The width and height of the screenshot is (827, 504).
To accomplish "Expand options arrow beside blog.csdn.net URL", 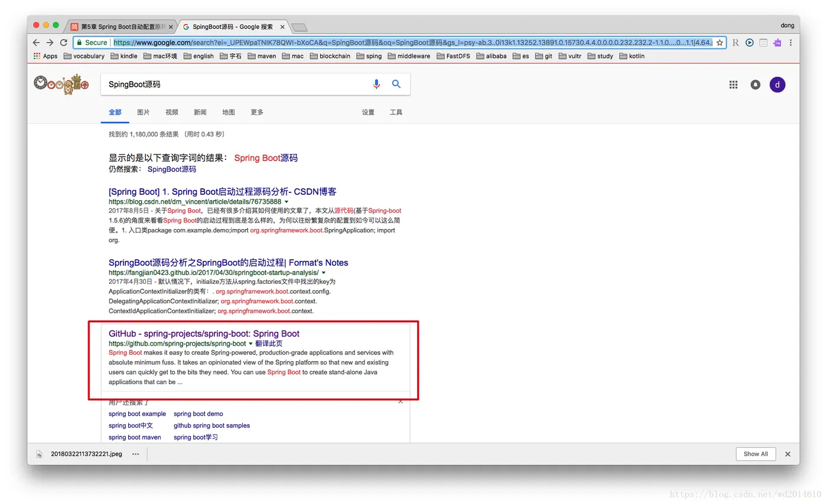I will (286, 202).
